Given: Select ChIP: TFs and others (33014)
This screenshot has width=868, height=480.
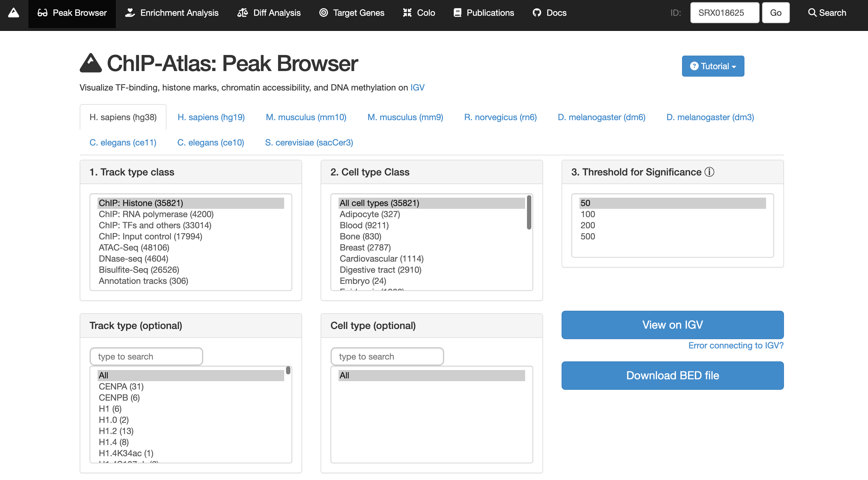Looking at the screenshot, I should pos(191,225).
